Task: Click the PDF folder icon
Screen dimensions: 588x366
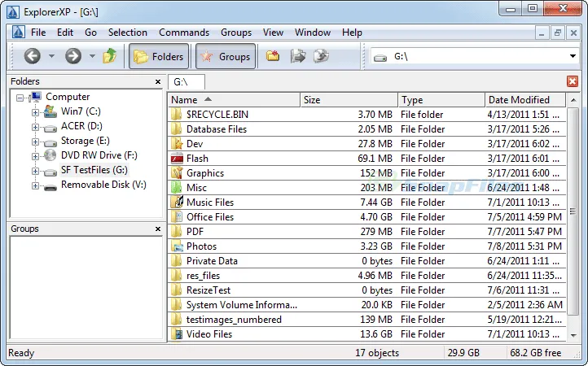Action: pyautogui.click(x=177, y=232)
